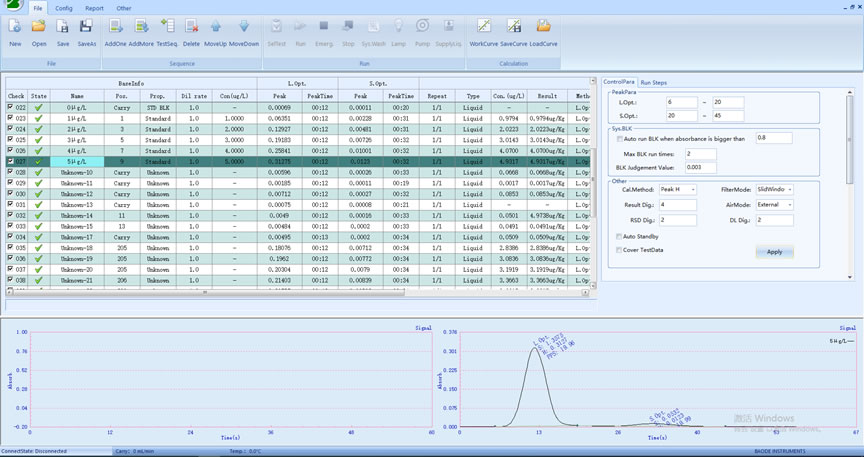Click the Name column header
Viewport: 864px width, 457px height.
77,96
